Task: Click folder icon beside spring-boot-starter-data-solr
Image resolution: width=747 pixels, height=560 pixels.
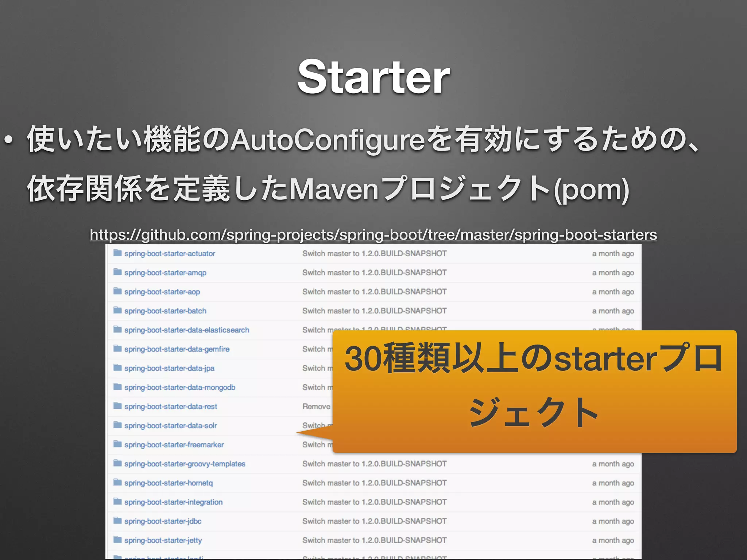Action: coord(117,425)
